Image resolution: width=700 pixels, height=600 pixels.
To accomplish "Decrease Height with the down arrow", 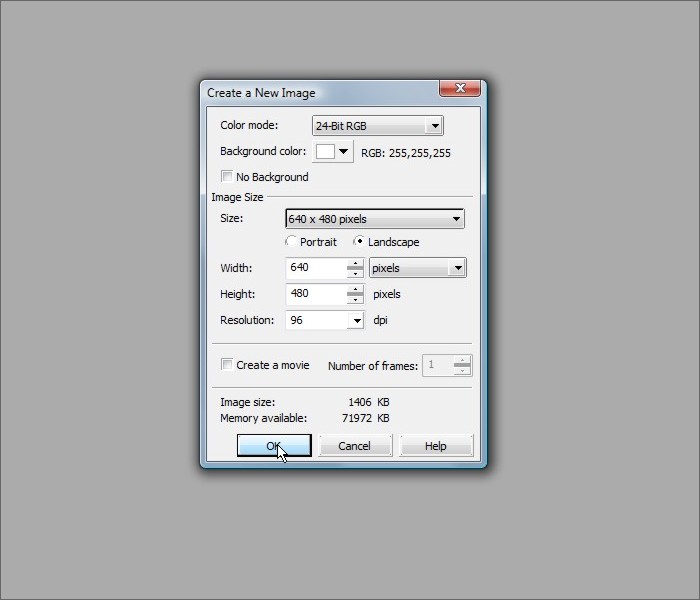I will (355, 299).
